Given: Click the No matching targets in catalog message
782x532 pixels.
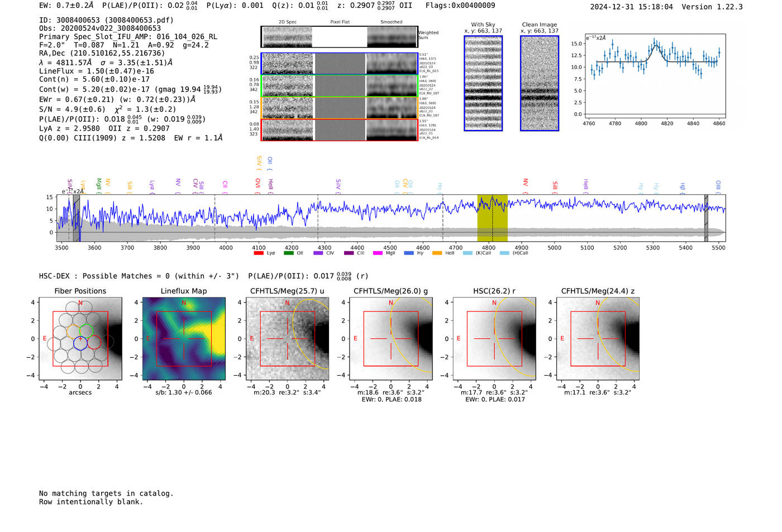Looking at the screenshot, I should [106, 493].
